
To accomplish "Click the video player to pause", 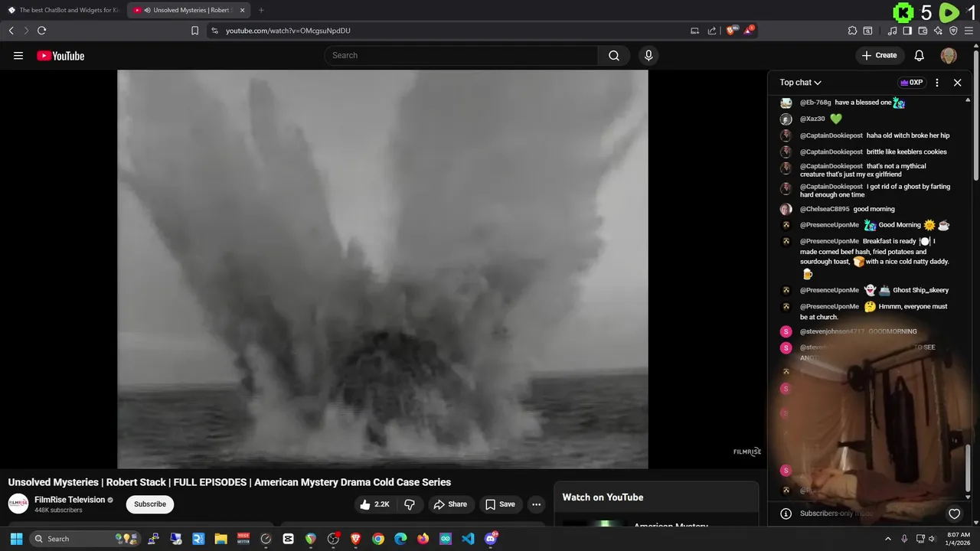I will coord(383,269).
